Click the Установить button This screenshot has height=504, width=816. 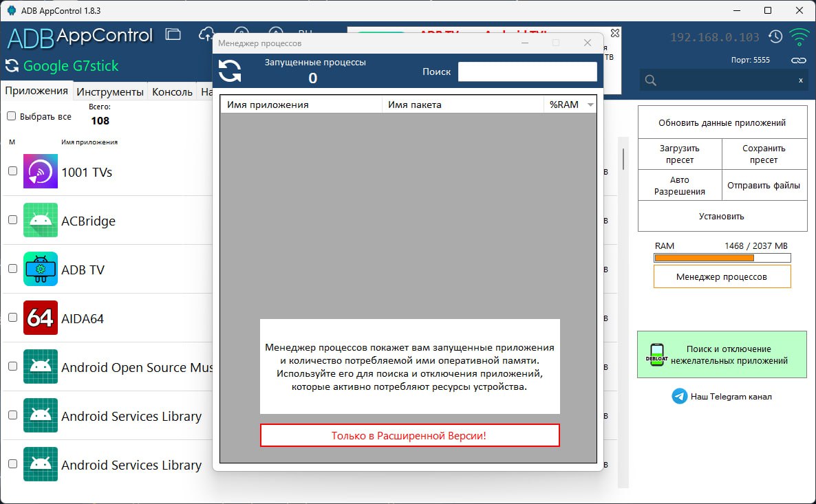[x=722, y=217]
